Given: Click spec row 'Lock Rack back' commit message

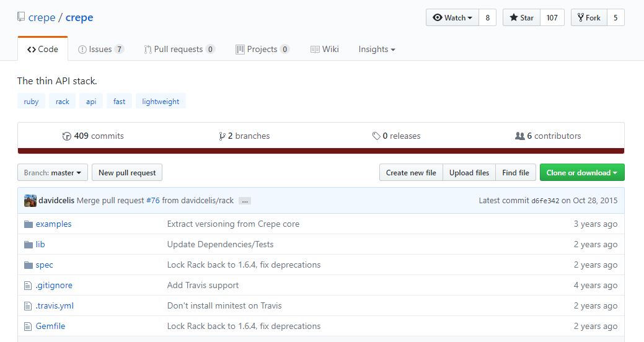Looking at the screenshot, I should pyautogui.click(x=244, y=265).
